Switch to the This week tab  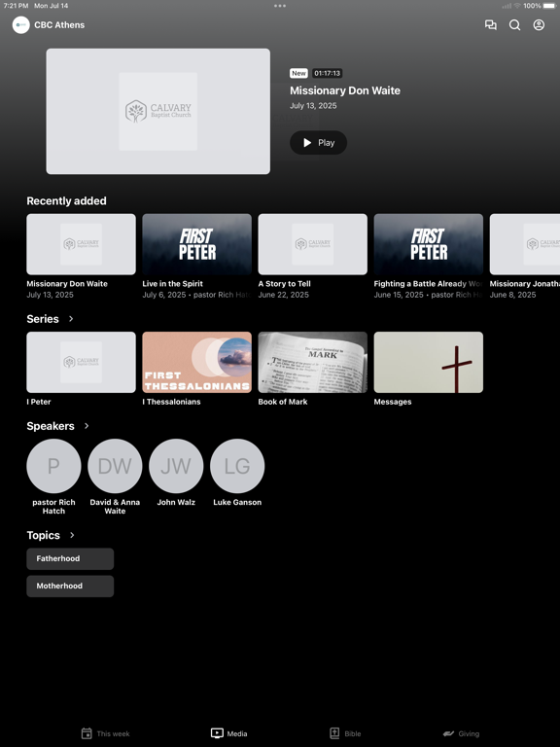[105, 733]
